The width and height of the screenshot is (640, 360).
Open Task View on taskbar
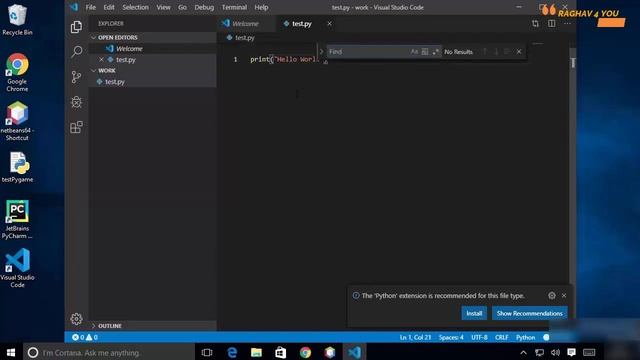coord(207,352)
